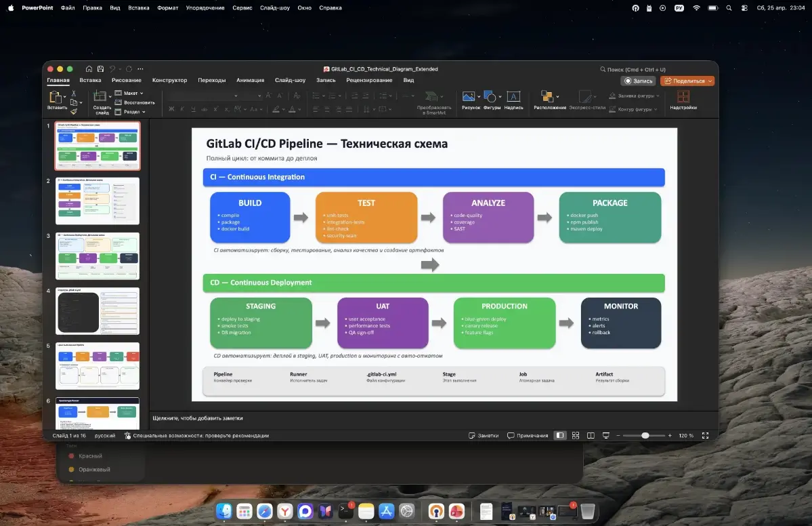Toggle Заметки notes pane
The image size is (812, 526).
coord(483,436)
